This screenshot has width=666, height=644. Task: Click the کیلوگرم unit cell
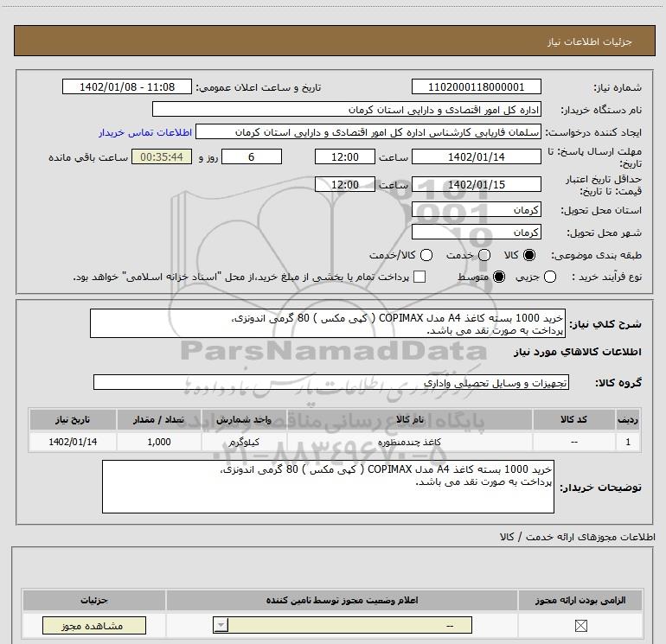coord(244,442)
